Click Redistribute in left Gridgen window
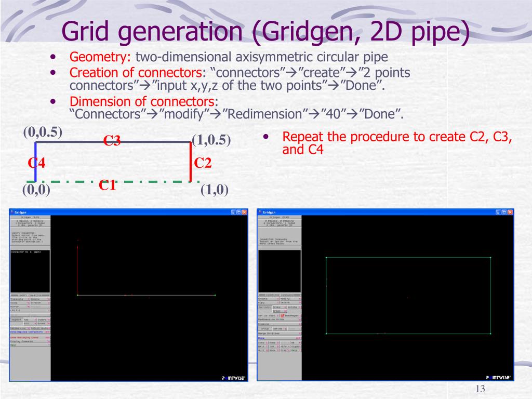532x399 pixels. pyautogui.click(x=40, y=328)
